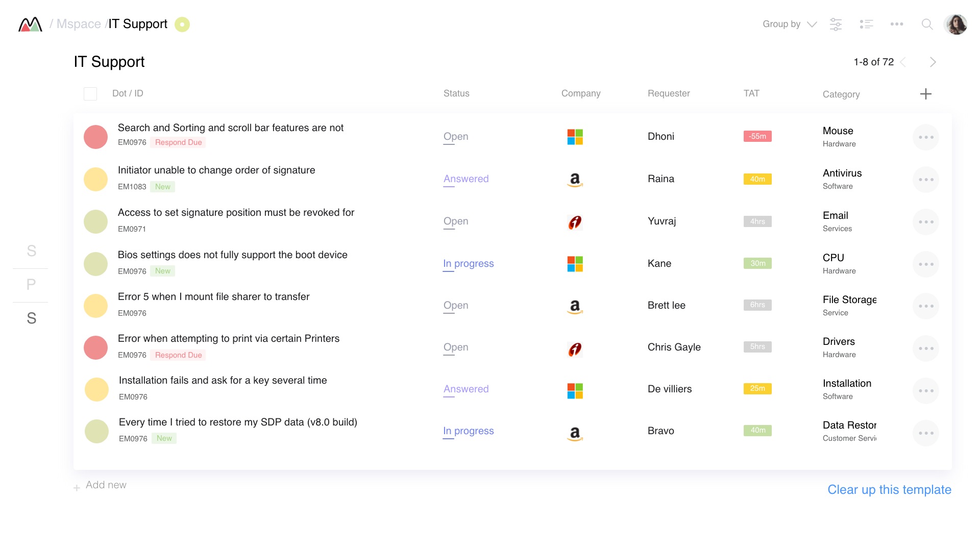Open the filter settings sliders icon
This screenshot has height=551, width=980.
(x=836, y=24)
